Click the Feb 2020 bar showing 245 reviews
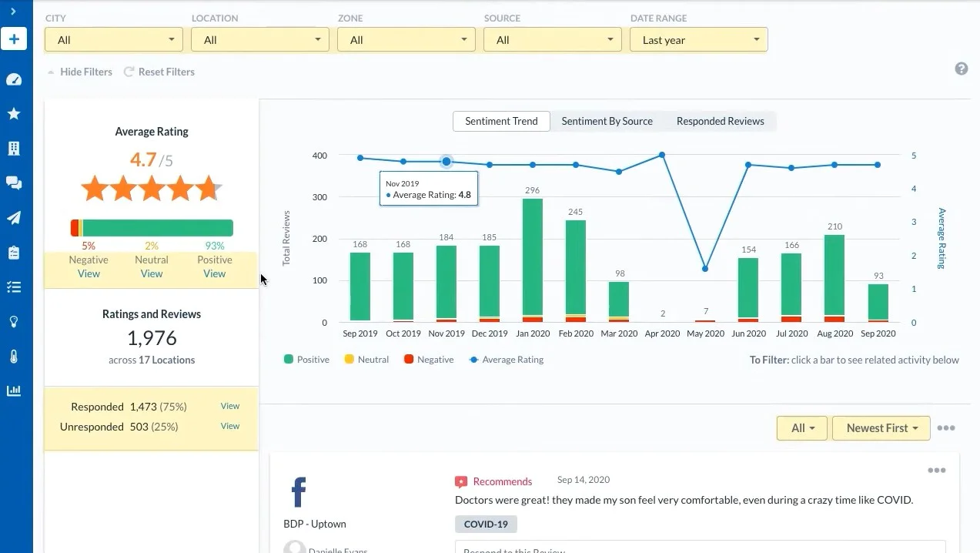Image resolution: width=980 pixels, height=553 pixels. click(x=576, y=271)
